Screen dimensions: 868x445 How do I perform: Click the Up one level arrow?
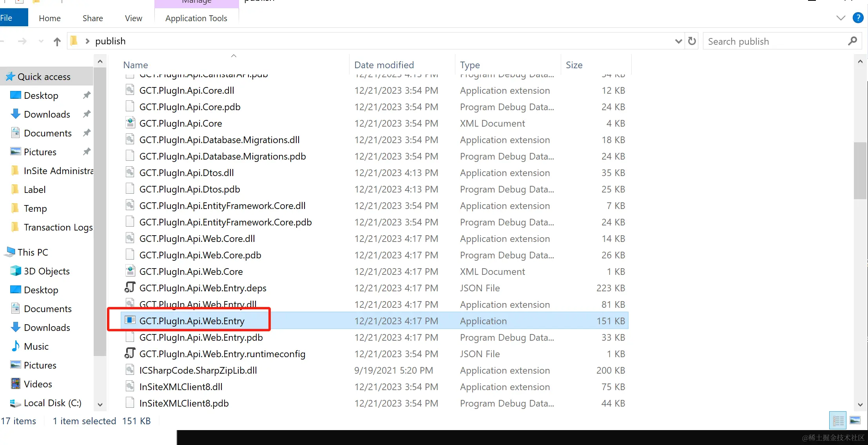(57, 42)
